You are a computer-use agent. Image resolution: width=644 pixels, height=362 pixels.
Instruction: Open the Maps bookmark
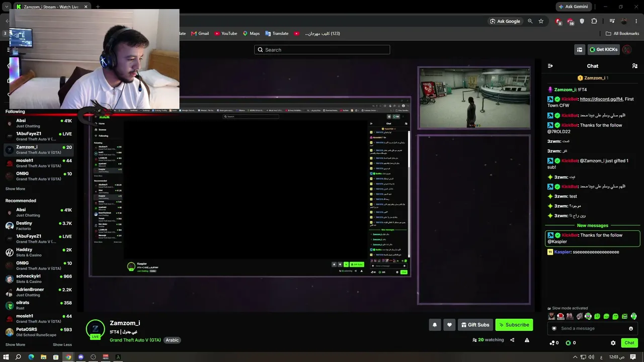pos(251,34)
